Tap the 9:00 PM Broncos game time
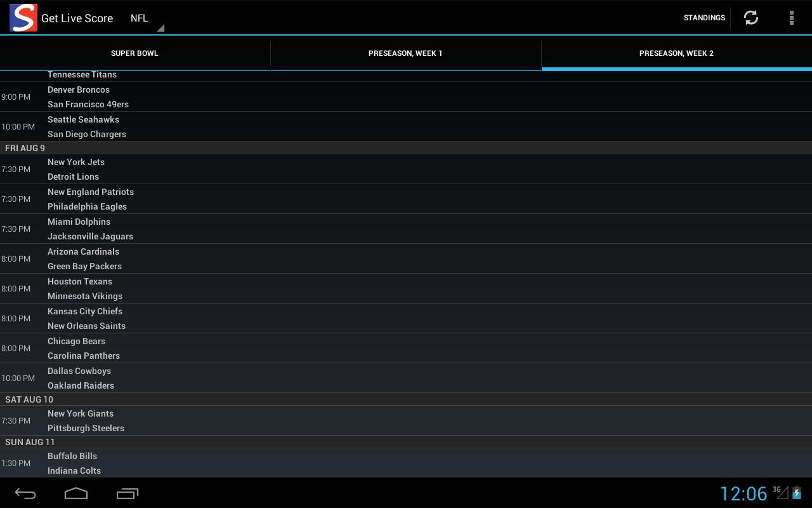 pos(16,97)
